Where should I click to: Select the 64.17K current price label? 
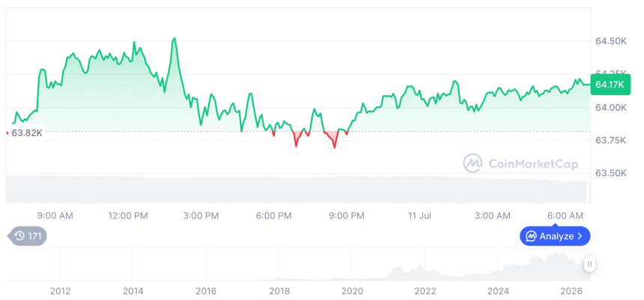click(610, 85)
